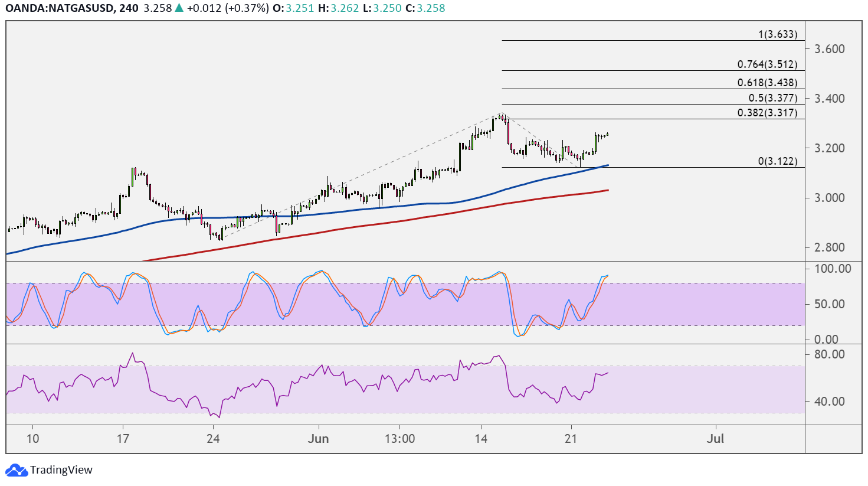Click the 40.00 RSI scale label
This screenshot has width=868, height=486.
tap(830, 402)
